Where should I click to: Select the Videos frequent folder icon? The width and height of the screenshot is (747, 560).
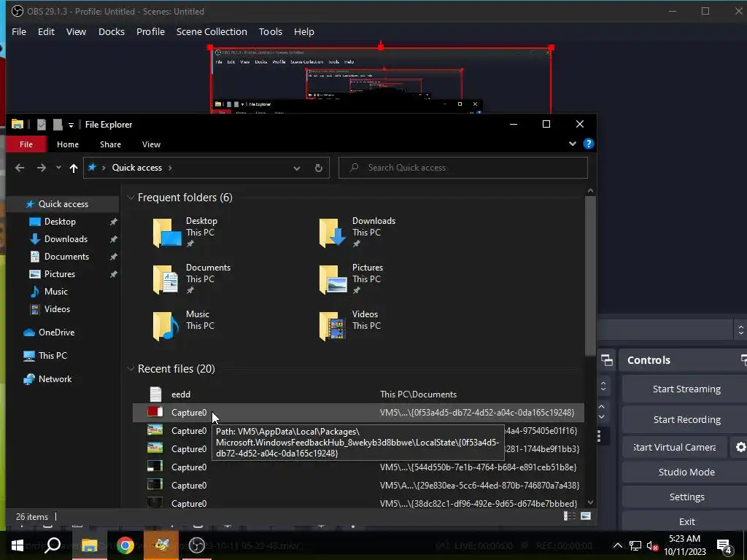[x=332, y=326]
